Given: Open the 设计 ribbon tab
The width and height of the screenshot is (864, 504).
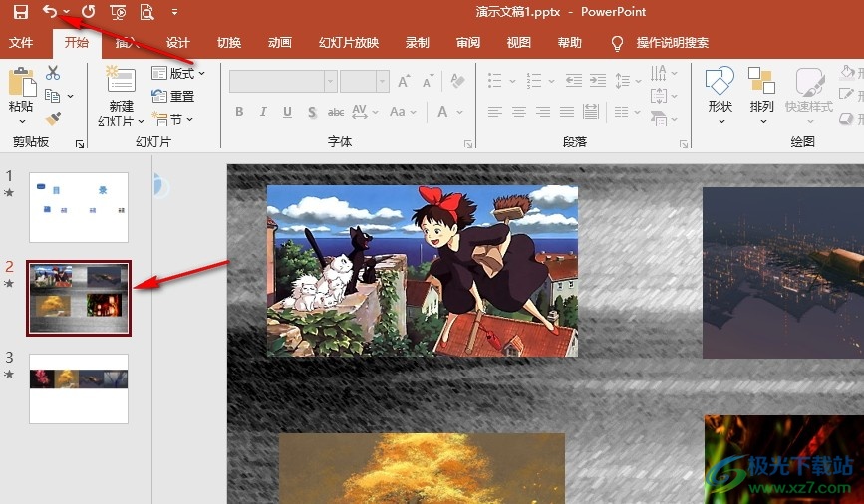Looking at the screenshot, I should pyautogui.click(x=177, y=43).
